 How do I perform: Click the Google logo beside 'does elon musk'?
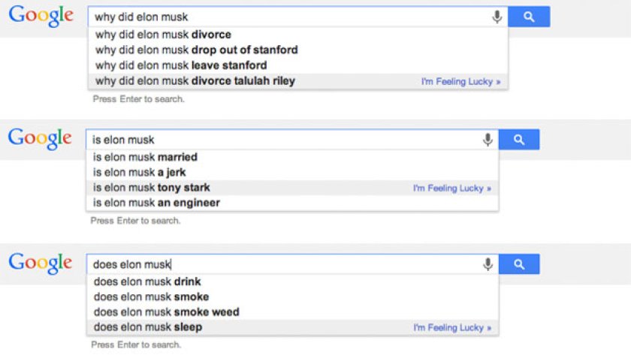click(x=41, y=262)
